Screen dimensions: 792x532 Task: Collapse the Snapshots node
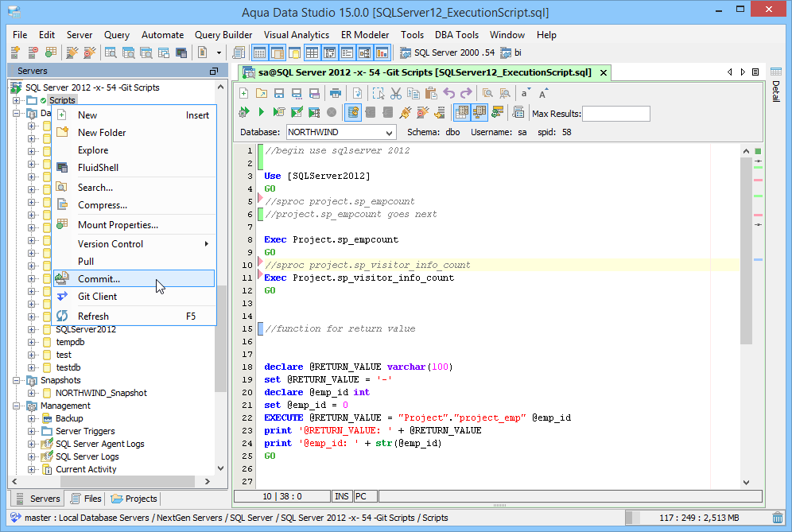[x=17, y=380]
